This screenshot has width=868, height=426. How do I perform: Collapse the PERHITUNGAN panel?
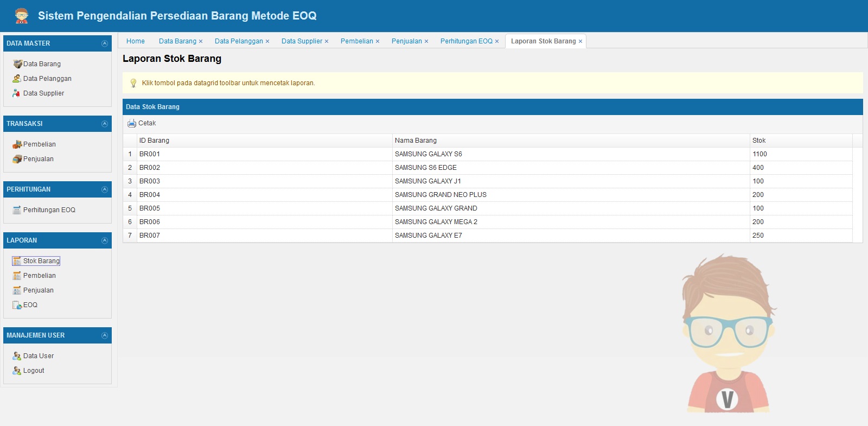coord(105,189)
